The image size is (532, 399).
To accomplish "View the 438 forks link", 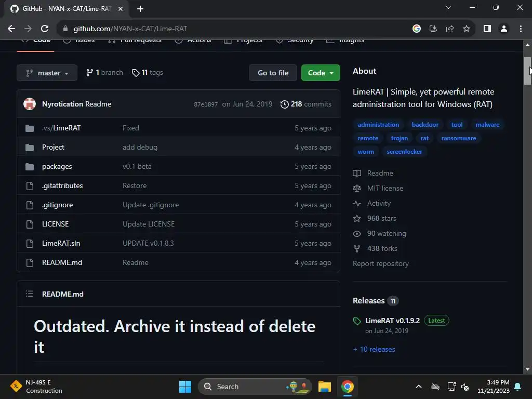I will click(x=375, y=249).
